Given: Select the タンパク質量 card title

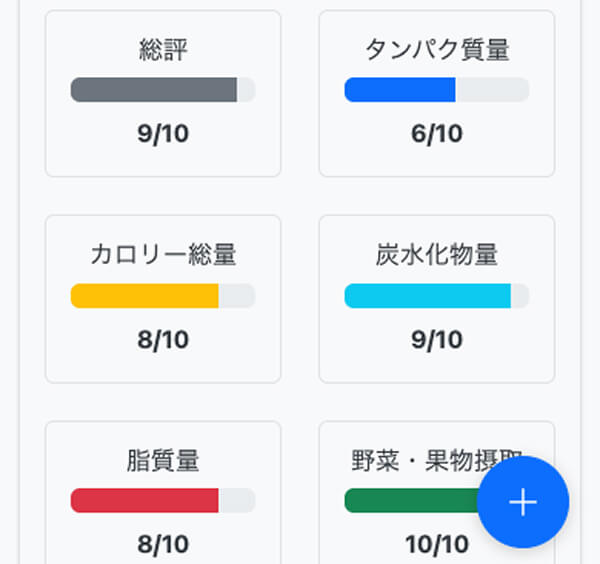Looking at the screenshot, I should [437, 49].
